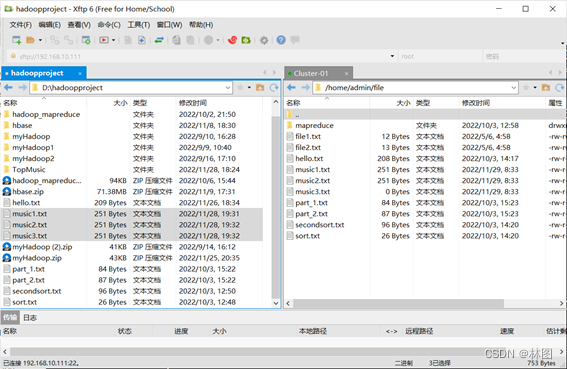The width and height of the screenshot is (567, 369).
Task: Open the 查看(V) menu
Action: coord(79,25)
